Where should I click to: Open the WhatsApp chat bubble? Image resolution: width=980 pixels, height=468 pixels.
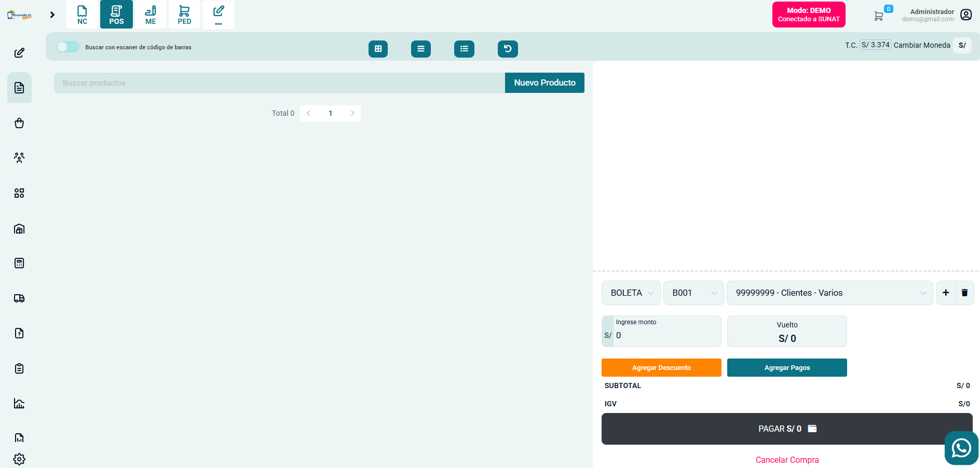[x=961, y=448]
